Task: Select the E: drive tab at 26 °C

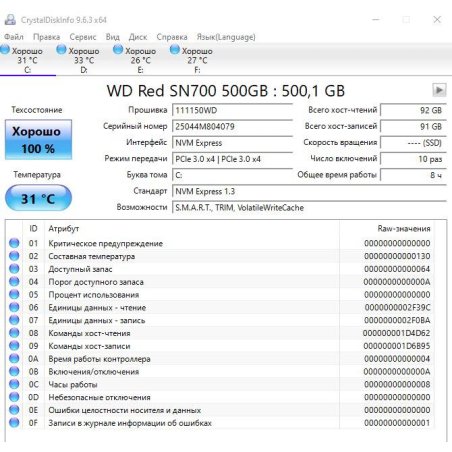Action: 141,60
